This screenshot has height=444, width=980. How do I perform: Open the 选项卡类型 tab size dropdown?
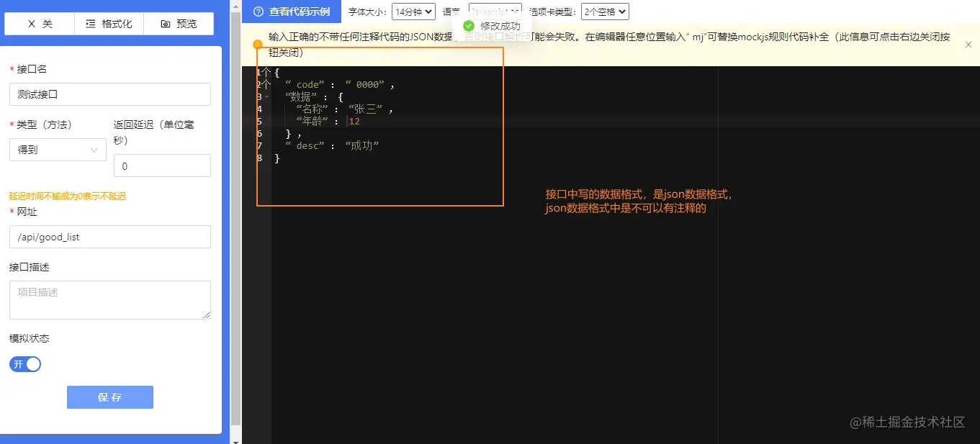606,12
